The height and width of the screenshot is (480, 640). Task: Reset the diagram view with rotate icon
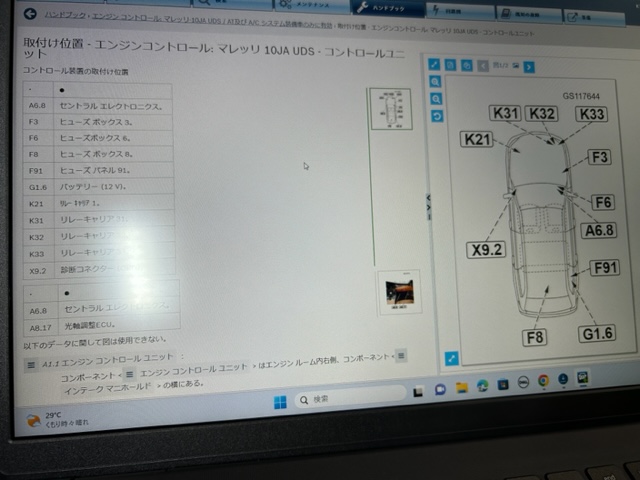[x=437, y=116]
